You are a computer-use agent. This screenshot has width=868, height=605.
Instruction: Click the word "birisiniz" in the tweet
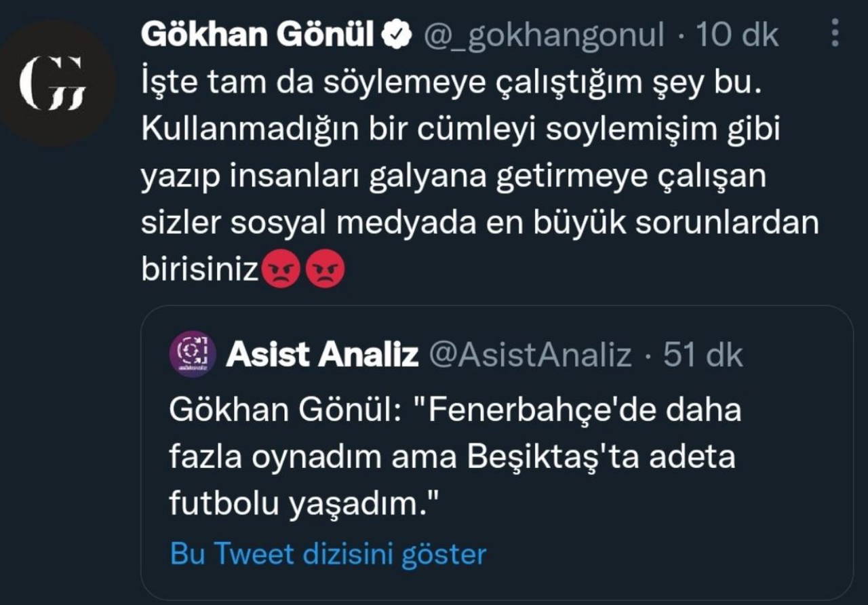point(200,270)
